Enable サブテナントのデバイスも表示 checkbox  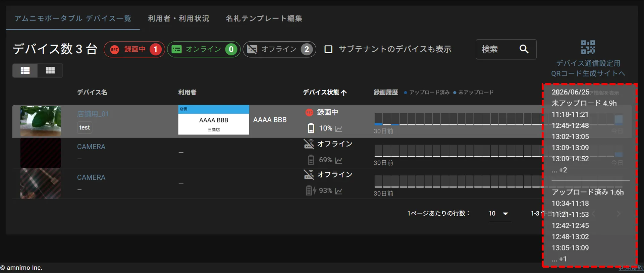(x=328, y=49)
